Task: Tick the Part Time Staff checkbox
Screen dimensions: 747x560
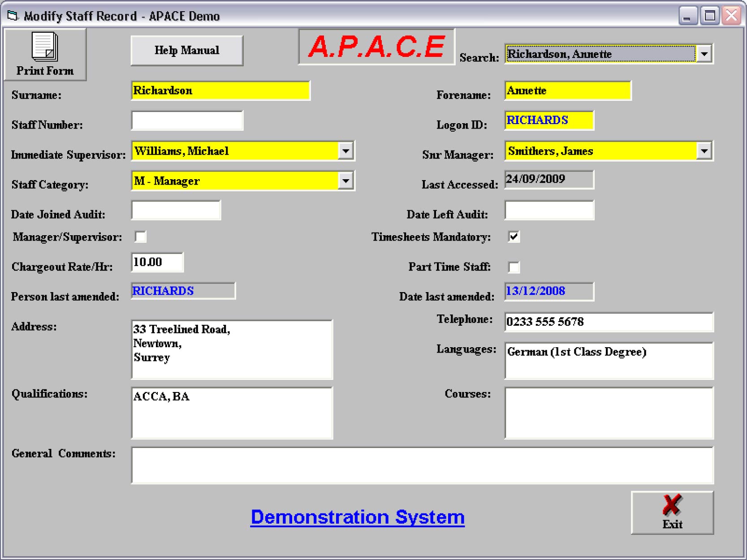Action: [514, 267]
